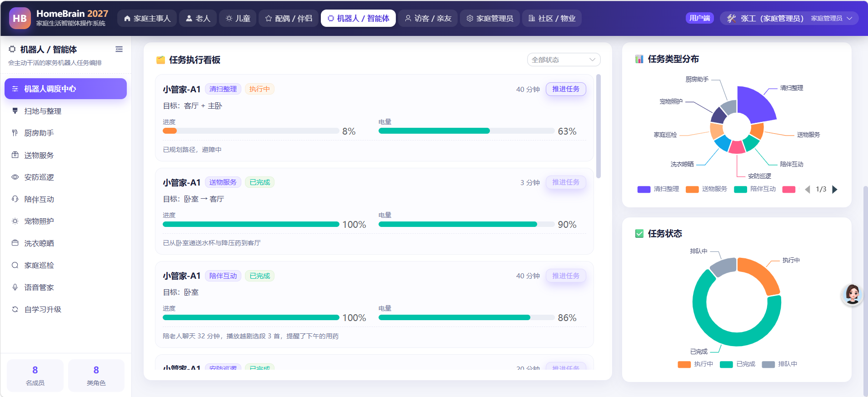This screenshot has height=397, width=868.
Task: Toggle 清扫整理 legend in task type chart
Action: (658, 189)
